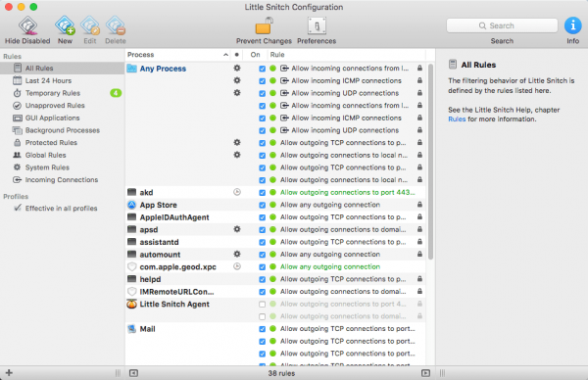Open the Rules help link
Screen dimensions: 588x380
pyautogui.click(x=457, y=119)
